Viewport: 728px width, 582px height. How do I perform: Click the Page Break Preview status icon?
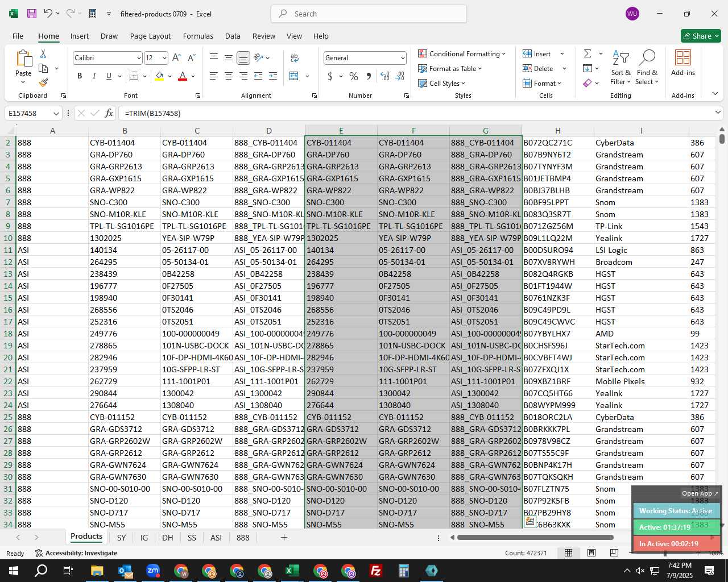[x=614, y=552]
